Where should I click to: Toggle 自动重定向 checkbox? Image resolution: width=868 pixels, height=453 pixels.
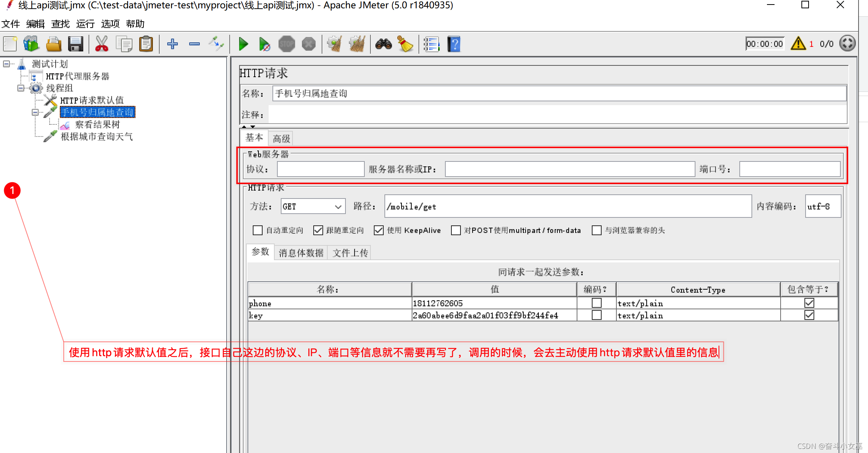258,230
